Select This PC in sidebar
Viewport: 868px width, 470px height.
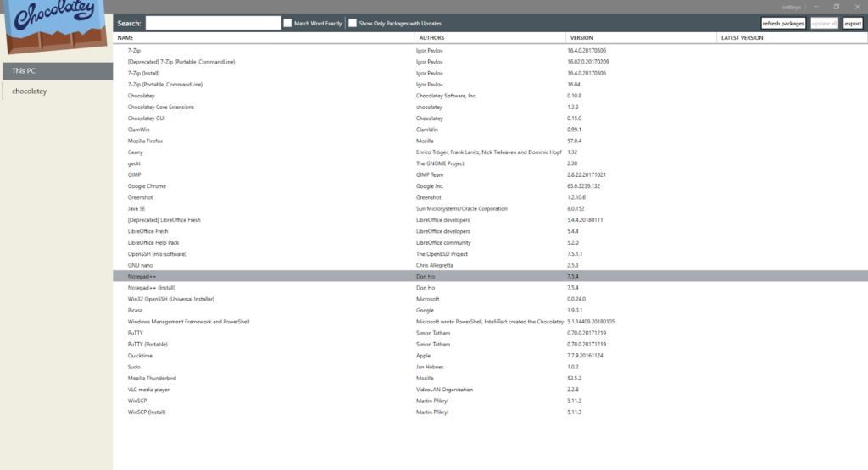(58, 71)
